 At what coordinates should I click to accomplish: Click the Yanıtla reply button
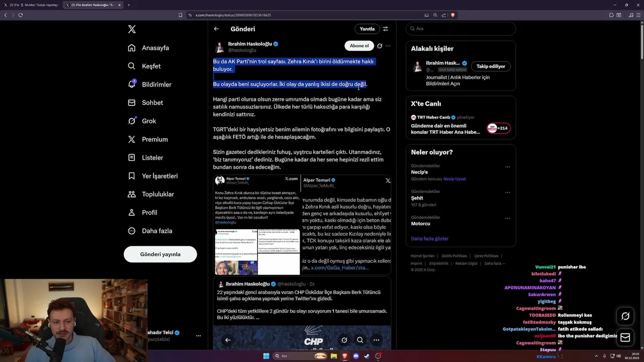point(367,29)
